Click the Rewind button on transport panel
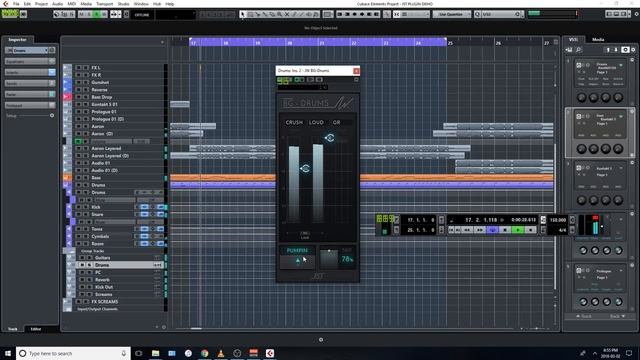640x360 pixels. click(468, 230)
